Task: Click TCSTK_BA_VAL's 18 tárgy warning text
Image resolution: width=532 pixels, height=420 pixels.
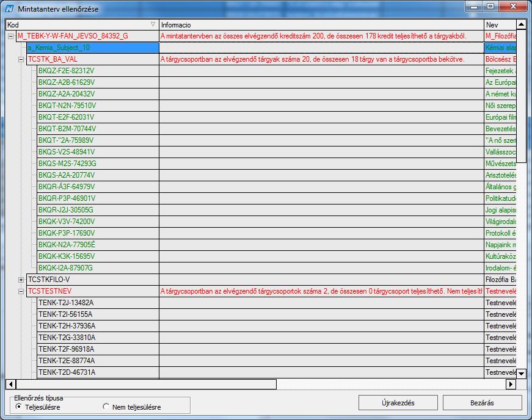Action: (x=312, y=59)
